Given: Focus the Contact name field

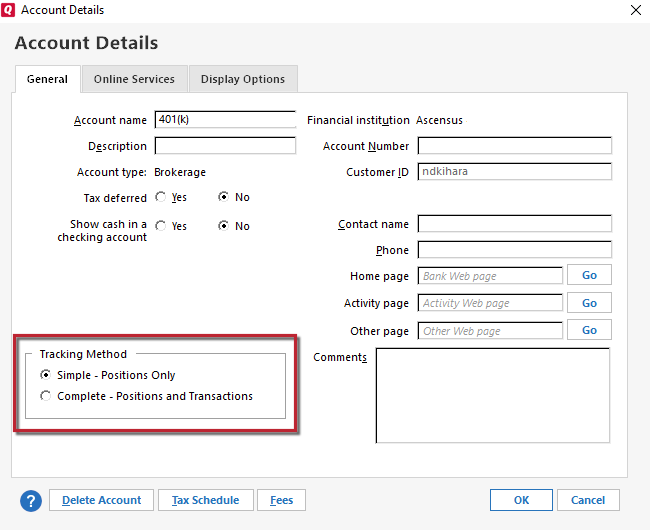Looking at the screenshot, I should pyautogui.click(x=514, y=224).
